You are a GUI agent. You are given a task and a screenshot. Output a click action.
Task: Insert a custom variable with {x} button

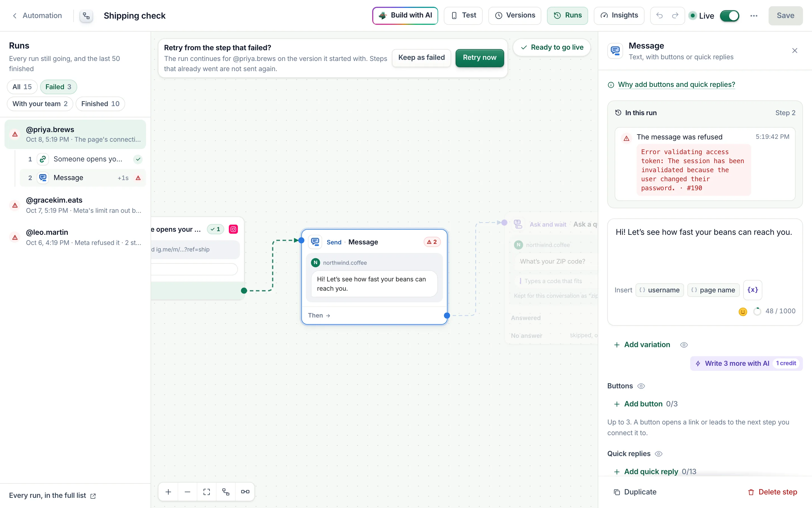pyautogui.click(x=753, y=290)
